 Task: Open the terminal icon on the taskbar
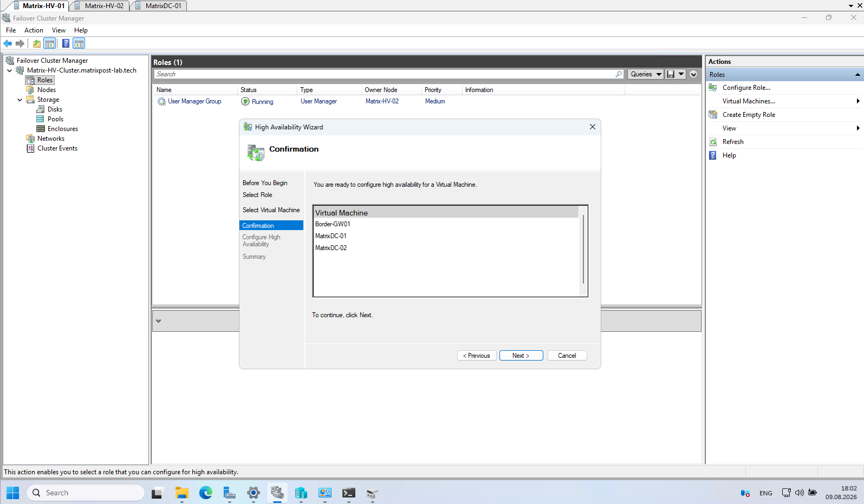click(x=349, y=493)
